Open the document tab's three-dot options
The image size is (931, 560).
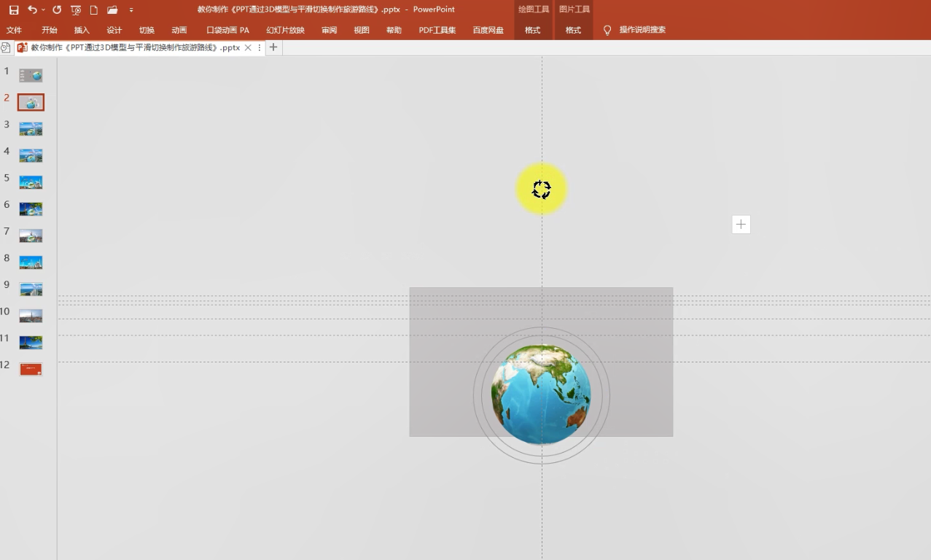click(260, 47)
